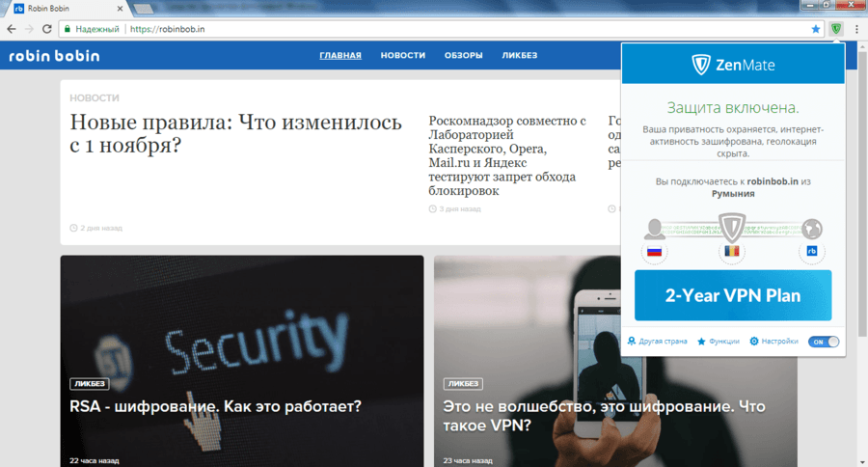This screenshot has width=868, height=467.
Task: Open Настройки settings in ZenMate popup
Action: pos(773,342)
